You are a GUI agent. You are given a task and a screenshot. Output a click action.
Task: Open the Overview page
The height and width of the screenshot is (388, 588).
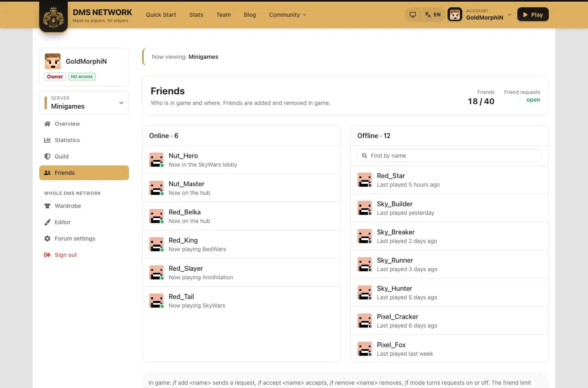tap(84, 124)
